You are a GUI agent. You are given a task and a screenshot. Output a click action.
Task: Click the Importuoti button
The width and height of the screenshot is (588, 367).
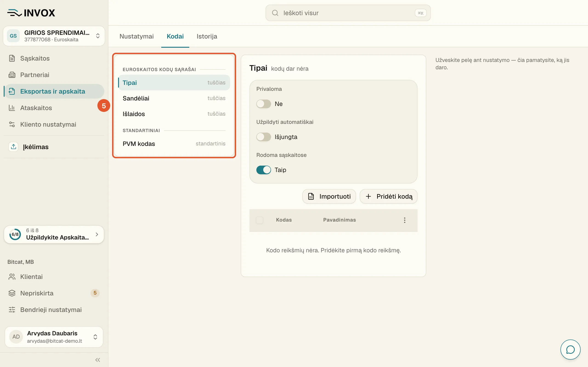[x=329, y=196]
